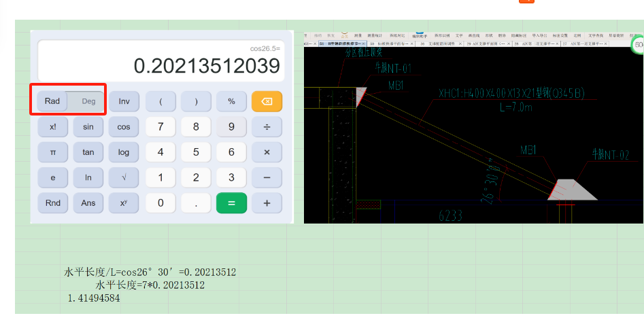Switch to the 支撑配筋 drawing tab
Screen dimensions: 644x320
(x=439, y=44)
